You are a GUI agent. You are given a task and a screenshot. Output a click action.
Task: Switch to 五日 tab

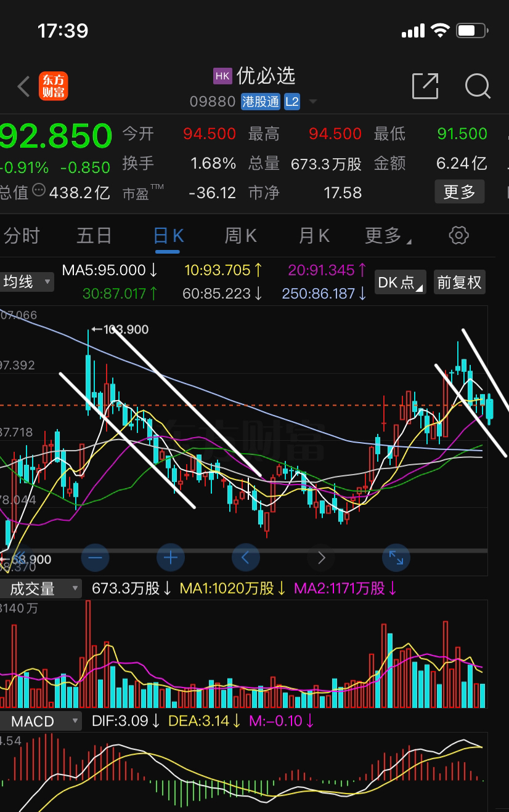tap(94, 236)
